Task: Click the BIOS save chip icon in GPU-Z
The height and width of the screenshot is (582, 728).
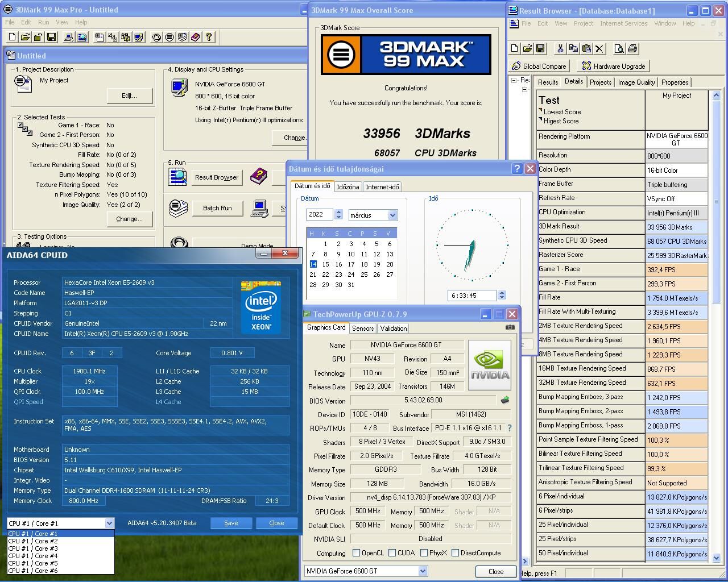Action: [504, 400]
